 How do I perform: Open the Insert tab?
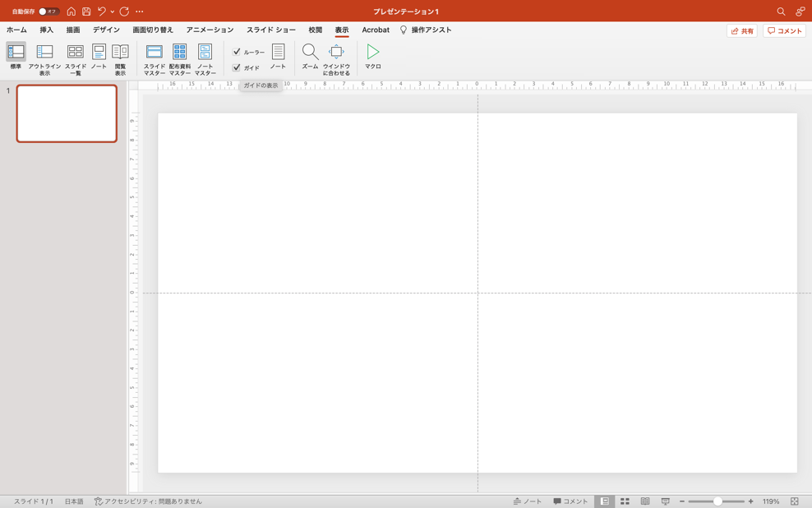pos(46,30)
